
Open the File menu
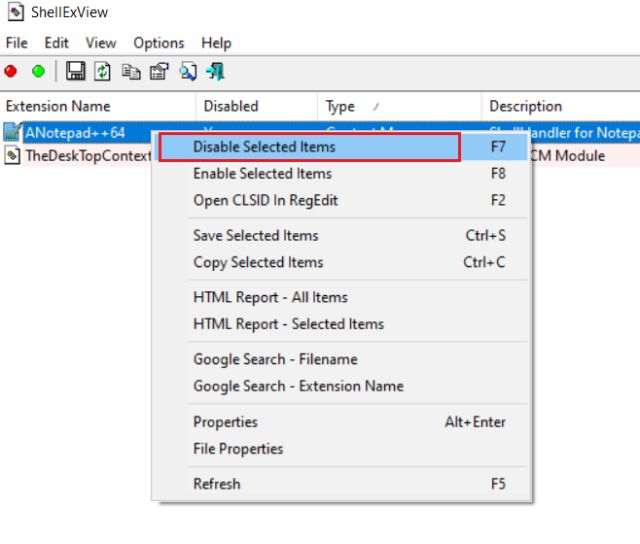(16, 43)
